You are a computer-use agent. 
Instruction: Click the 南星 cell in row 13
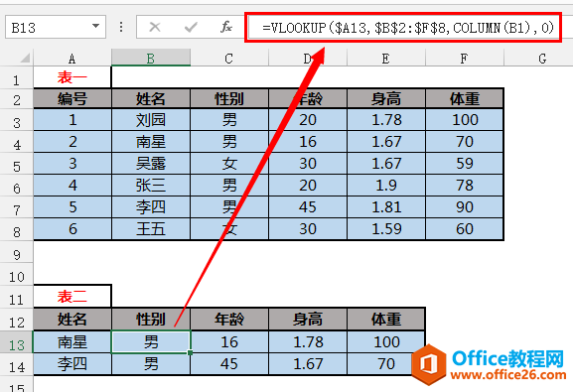(72, 342)
